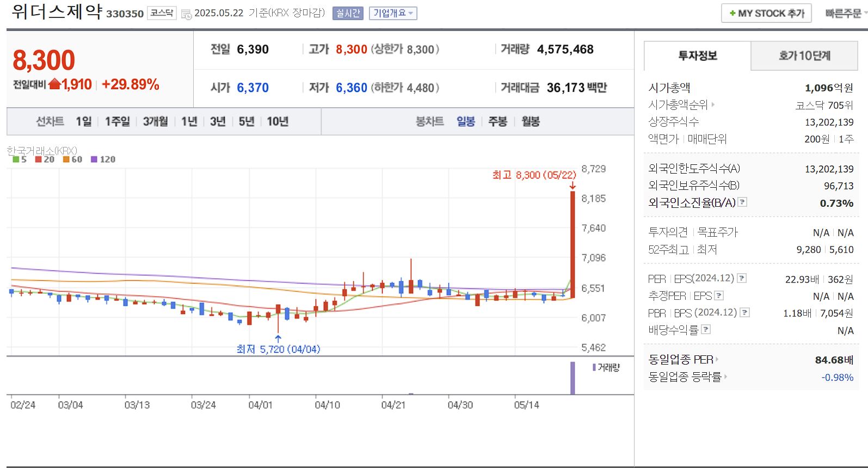
Task: Click the 한국거래소(KRX) chart label
Action: (x=42, y=150)
